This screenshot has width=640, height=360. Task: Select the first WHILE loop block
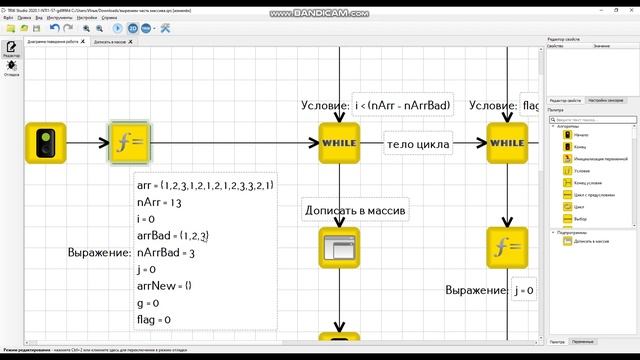(x=339, y=143)
